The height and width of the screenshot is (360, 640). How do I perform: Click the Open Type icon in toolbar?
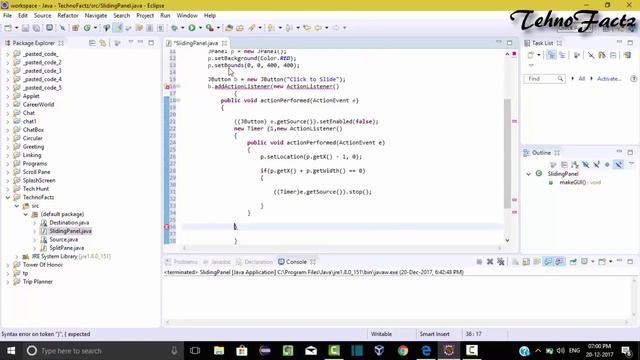(229, 28)
